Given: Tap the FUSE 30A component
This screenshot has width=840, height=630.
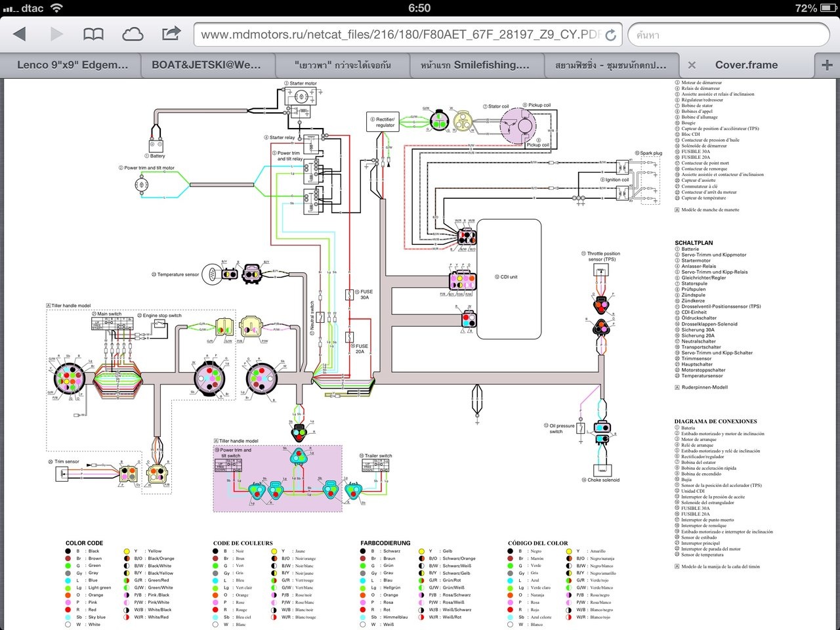Looking at the screenshot, I should pos(350,295).
